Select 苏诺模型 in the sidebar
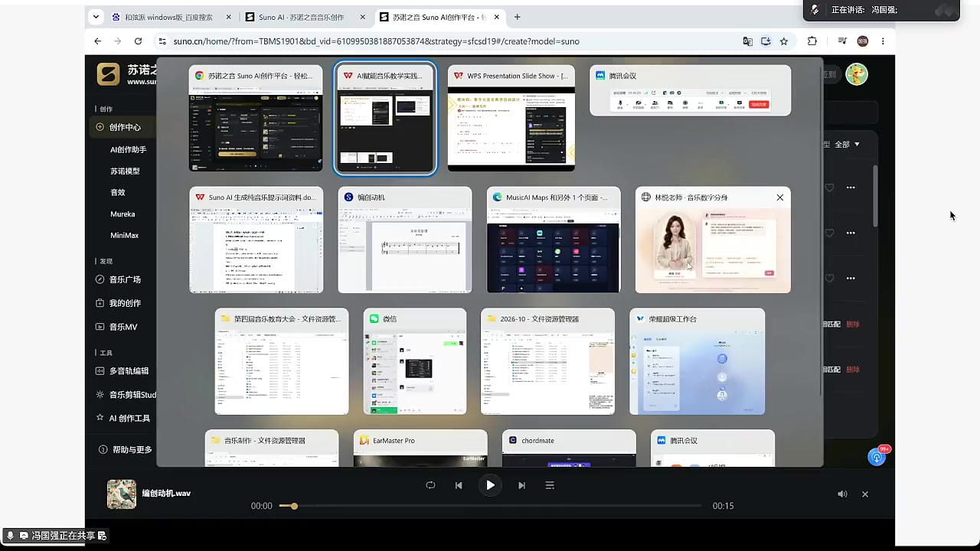 coord(125,171)
